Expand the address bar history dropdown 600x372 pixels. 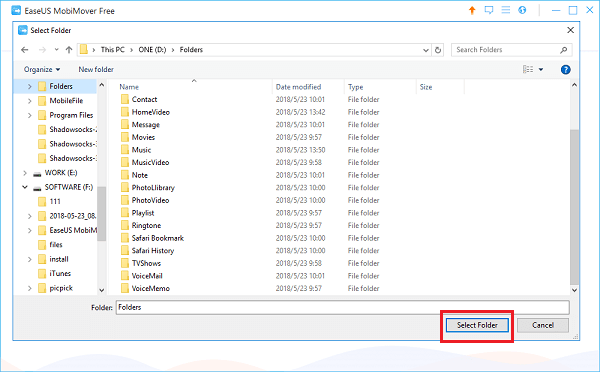426,50
